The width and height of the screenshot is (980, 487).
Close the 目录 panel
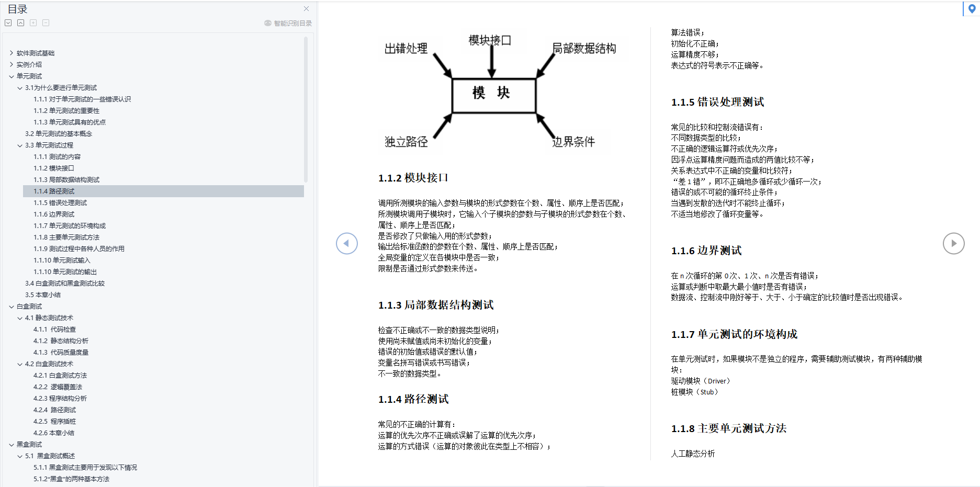click(x=306, y=8)
